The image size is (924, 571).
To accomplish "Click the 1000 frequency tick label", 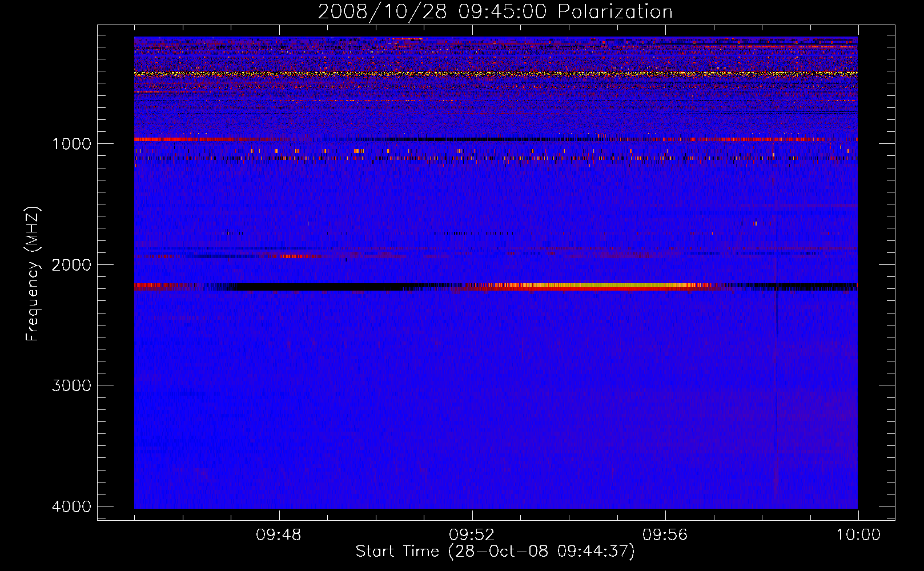I will pyautogui.click(x=71, y=143).
